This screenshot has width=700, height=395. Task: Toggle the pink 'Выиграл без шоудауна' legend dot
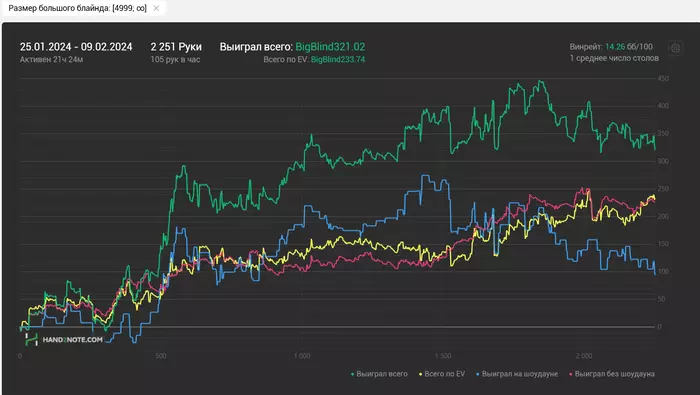[x=571, y=374]
